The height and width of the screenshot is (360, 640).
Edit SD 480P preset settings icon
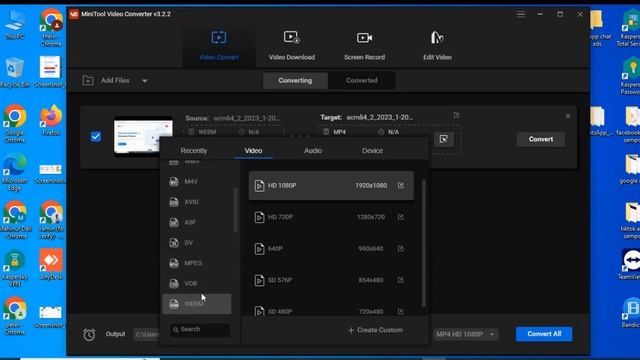(401, 311)
